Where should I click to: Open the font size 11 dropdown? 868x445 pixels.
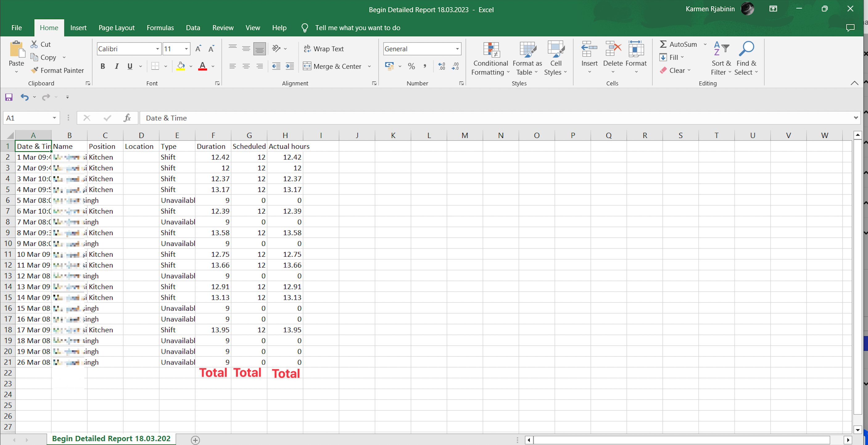click(186, 49)
